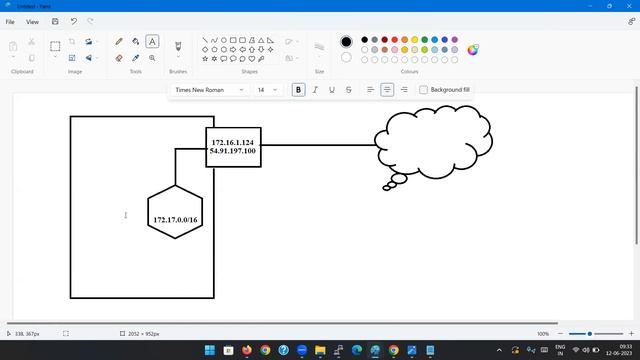Align text left
The width and height of the screenshot is (640, 360).
point(370,90)
